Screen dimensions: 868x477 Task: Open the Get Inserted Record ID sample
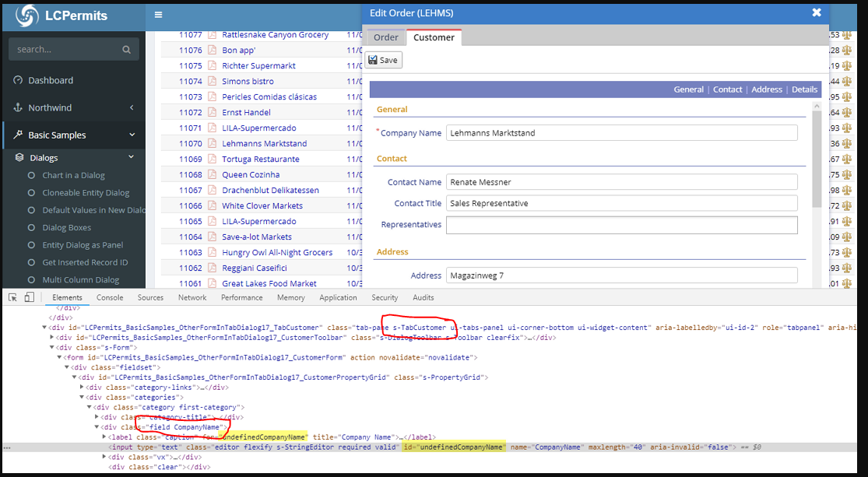(86, 262)
